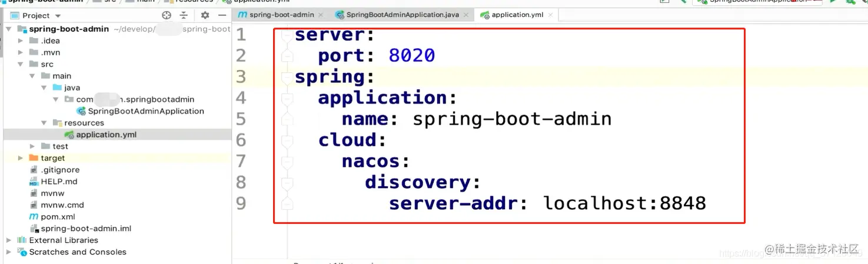Close the application.yml editor tab
This screenshot has height=264, width=868.
point(550,15)
